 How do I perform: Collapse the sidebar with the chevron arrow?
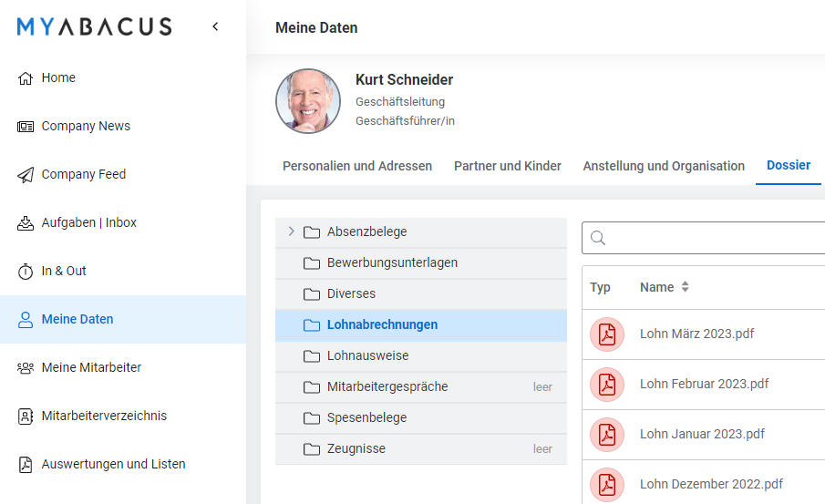point(215,26)
